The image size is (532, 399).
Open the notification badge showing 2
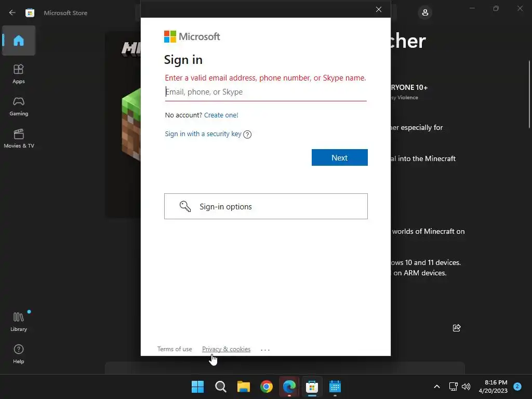pos(517,386)
